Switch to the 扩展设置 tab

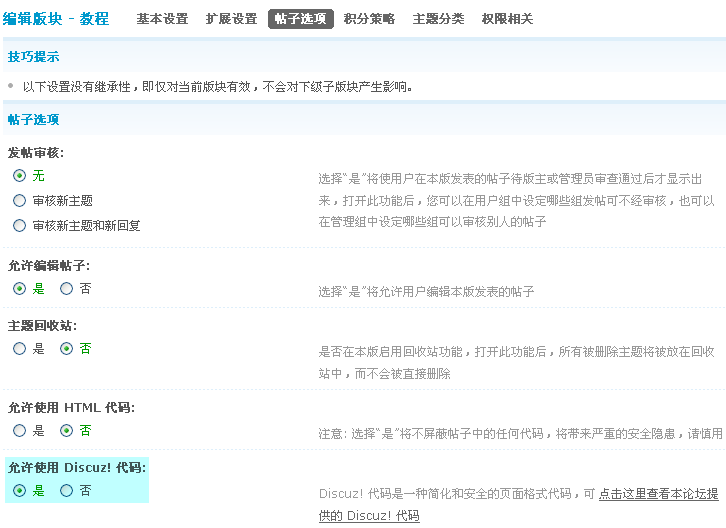pyautogui.click(x=231, y=19)
